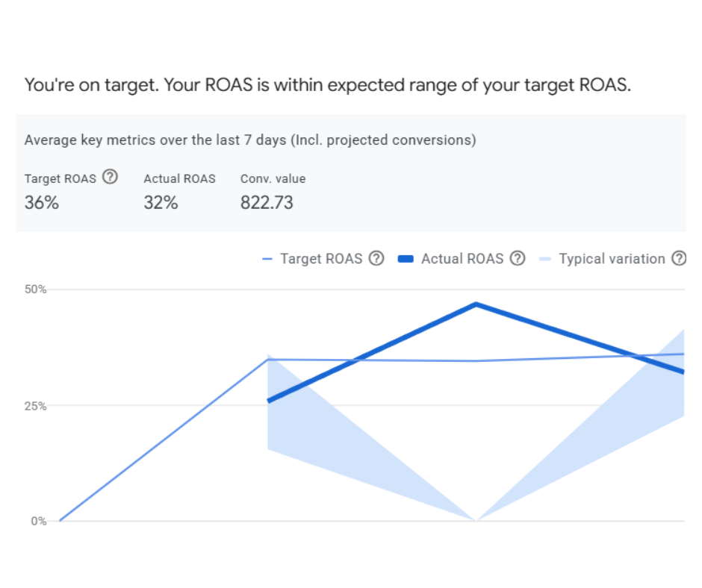Viewport: 702px width, 588px height.
Task: Click the "You're on target" headline text
Action: pyautogui.click(x=328, y=85)
